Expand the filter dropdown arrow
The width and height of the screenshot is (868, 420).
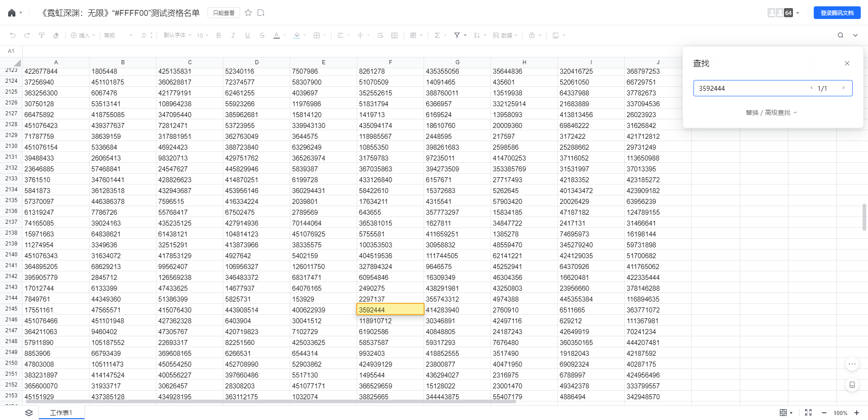click(465, 35)
